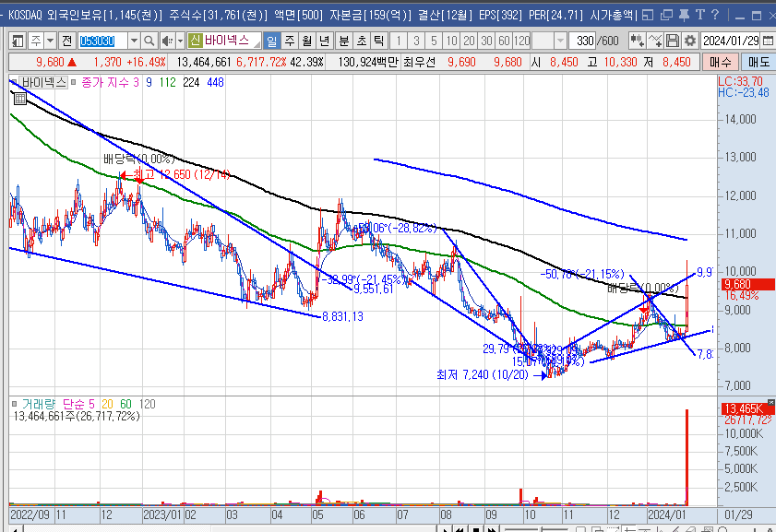This screenshot has width=776, height=532.
Task: Click the current price tag 9,680 on axis
Action: click(x=747, y=284)
